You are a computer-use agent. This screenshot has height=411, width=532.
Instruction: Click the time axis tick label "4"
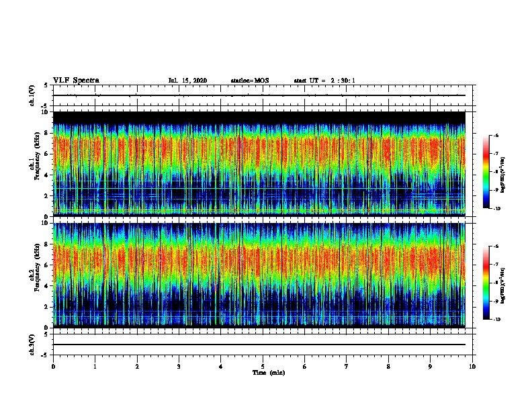(221, 367)
